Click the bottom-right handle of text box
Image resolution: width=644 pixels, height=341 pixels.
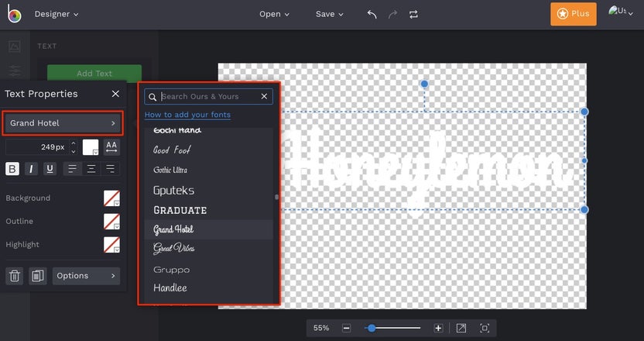(584, 210)
